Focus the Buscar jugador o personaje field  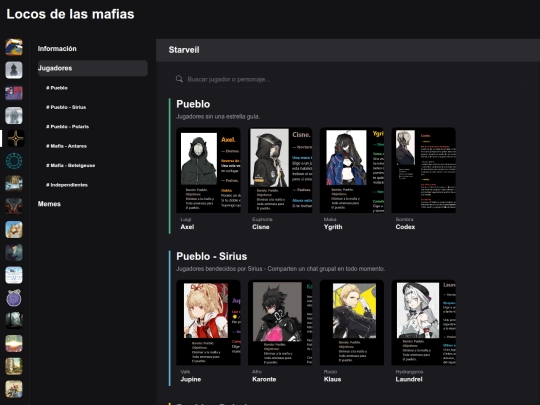click(x=347, y=79)
